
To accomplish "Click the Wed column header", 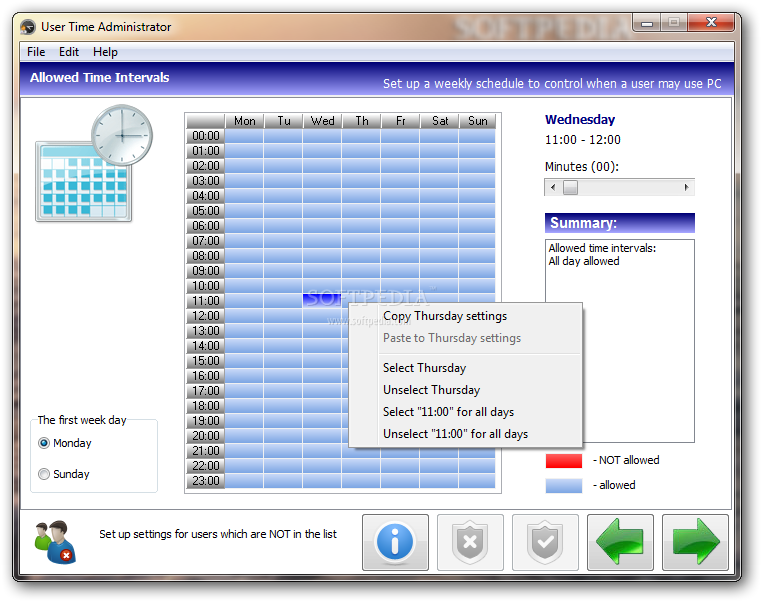I will point(323,120).
